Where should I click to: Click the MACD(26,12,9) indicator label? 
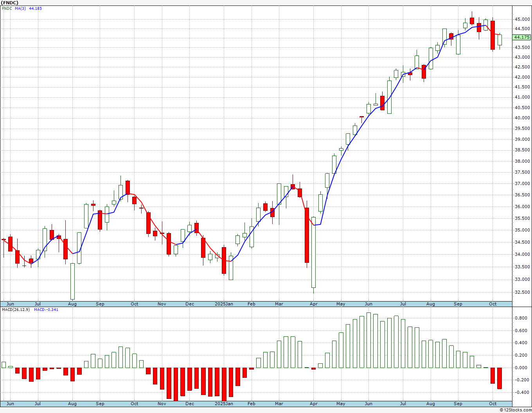point(16,310)
